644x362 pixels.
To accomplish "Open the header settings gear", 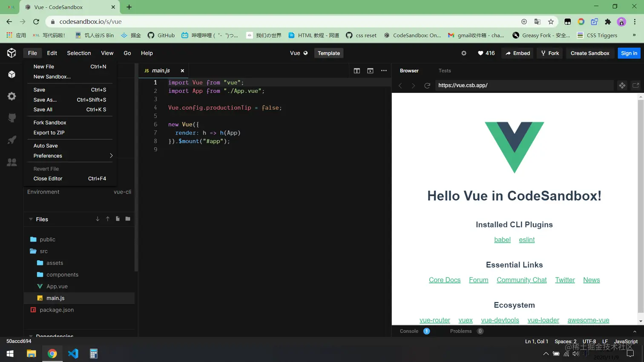I will pyautogui.click(x=464, y=53).
